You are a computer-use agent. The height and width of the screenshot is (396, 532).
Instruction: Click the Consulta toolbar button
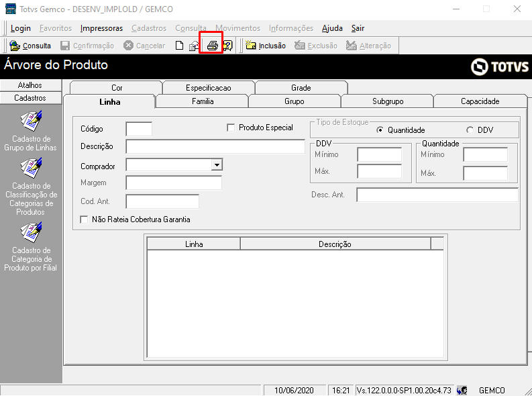point(31,46)
